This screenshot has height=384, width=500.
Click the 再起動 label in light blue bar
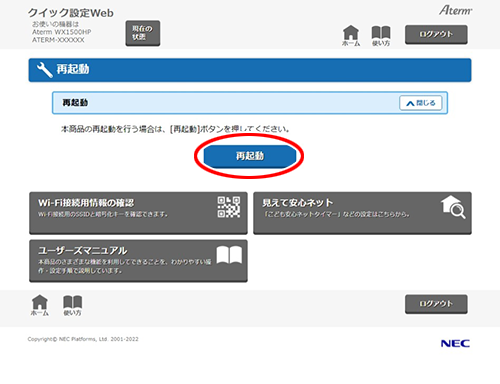[75, 103]
